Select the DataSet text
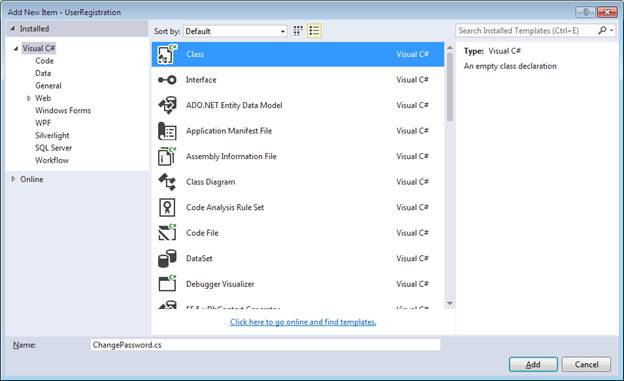The width and height of the screenshot is (624, 381). pyautogui.click(x=199, y=258)
